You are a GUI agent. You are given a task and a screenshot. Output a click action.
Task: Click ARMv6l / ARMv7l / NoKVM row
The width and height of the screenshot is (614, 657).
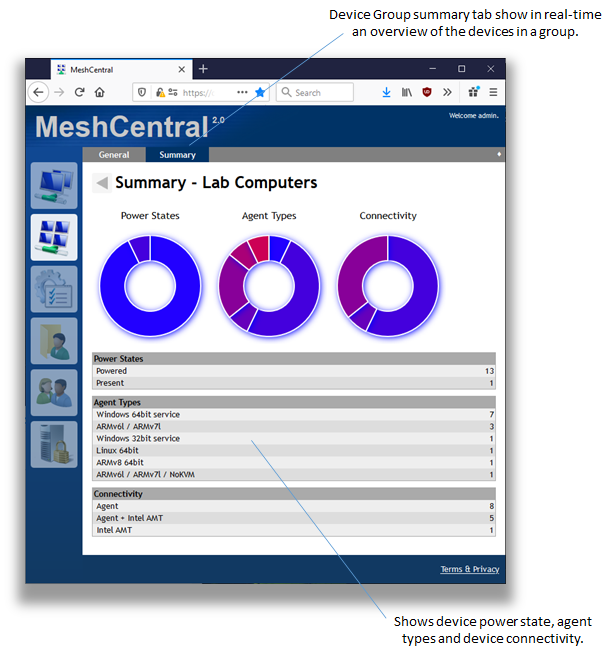294,474
